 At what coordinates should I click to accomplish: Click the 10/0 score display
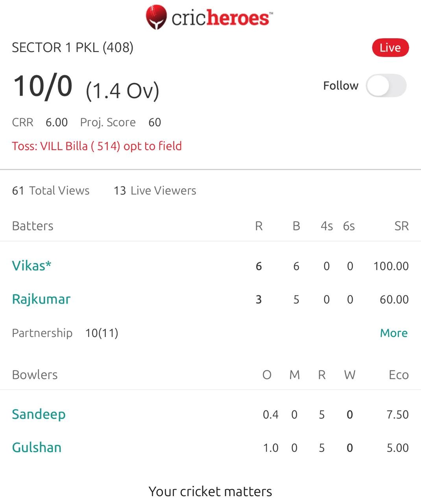point(43,86)
